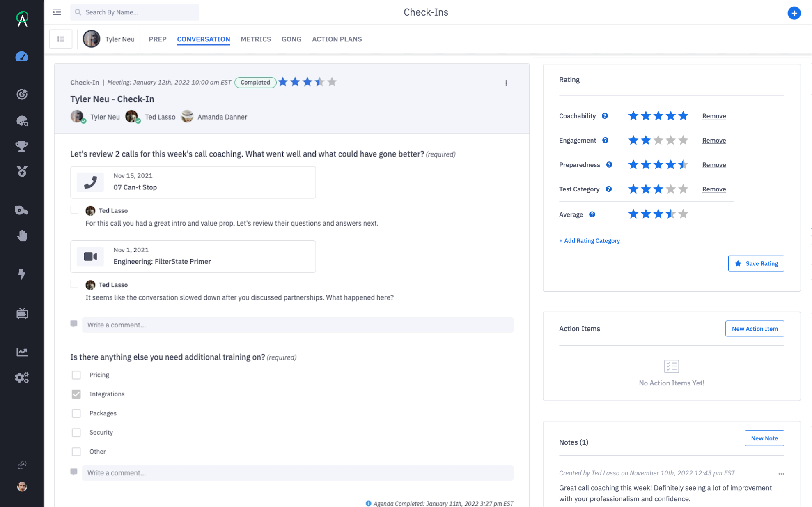Screen dimensions: 812x507
Task: Click the TV icon in sidebar
Action: 22,313
